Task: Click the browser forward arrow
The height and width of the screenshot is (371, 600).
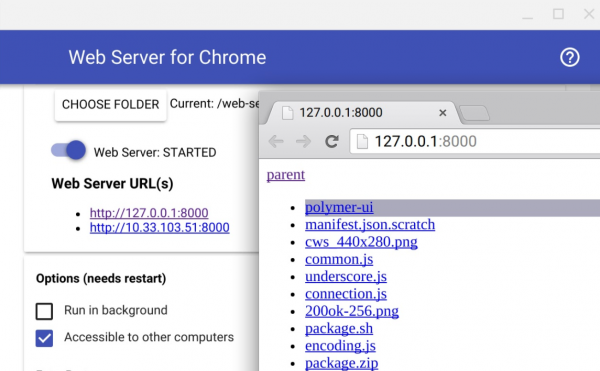Action: 303,142
